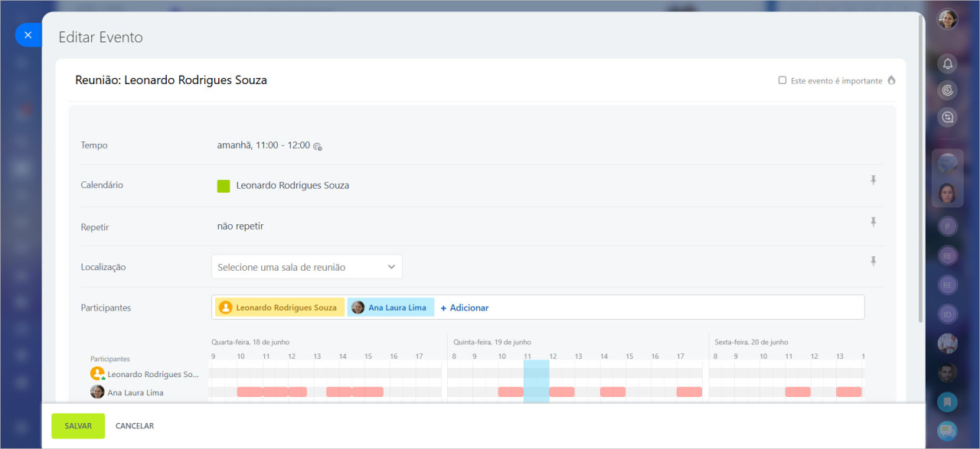This screenshot has width=980, height=449.
Task: Click CANCELAR to discard changes
Action: coord(135,426)
